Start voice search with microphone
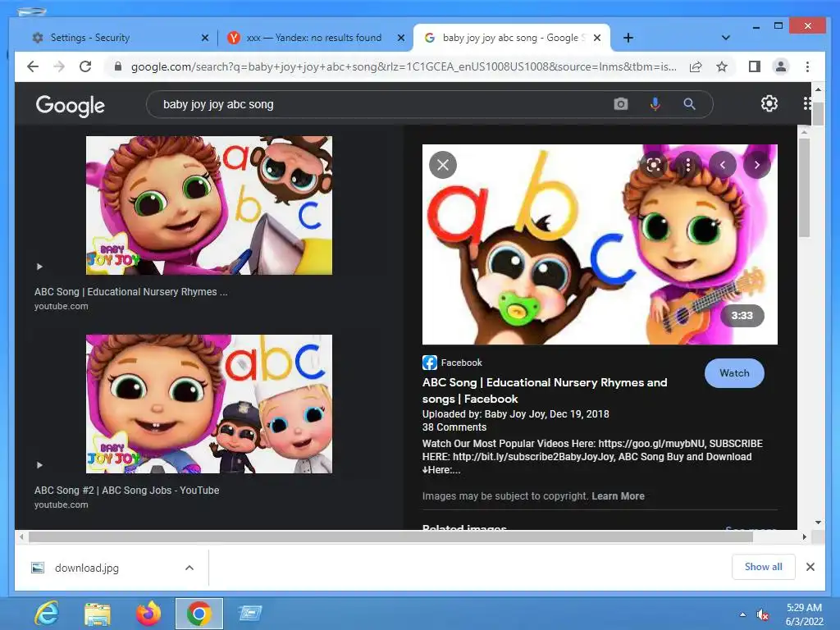The image size is (840, 630). (655, 104)
